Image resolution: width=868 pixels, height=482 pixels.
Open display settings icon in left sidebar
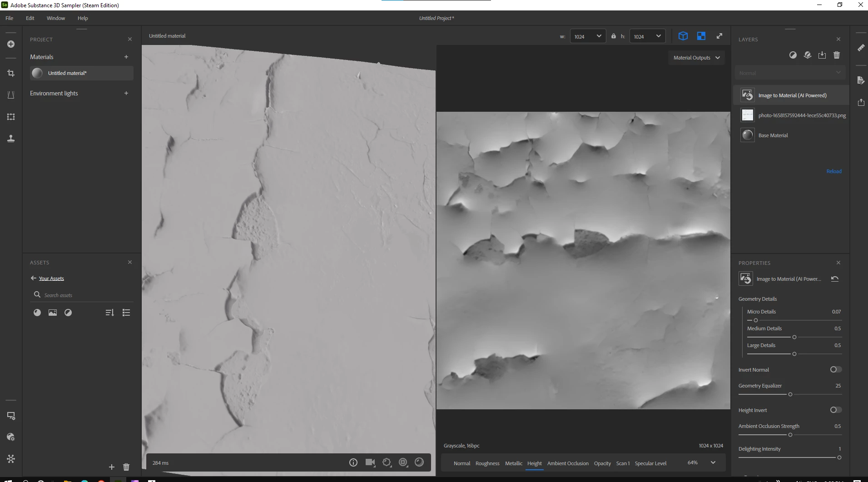click(11, 416)
